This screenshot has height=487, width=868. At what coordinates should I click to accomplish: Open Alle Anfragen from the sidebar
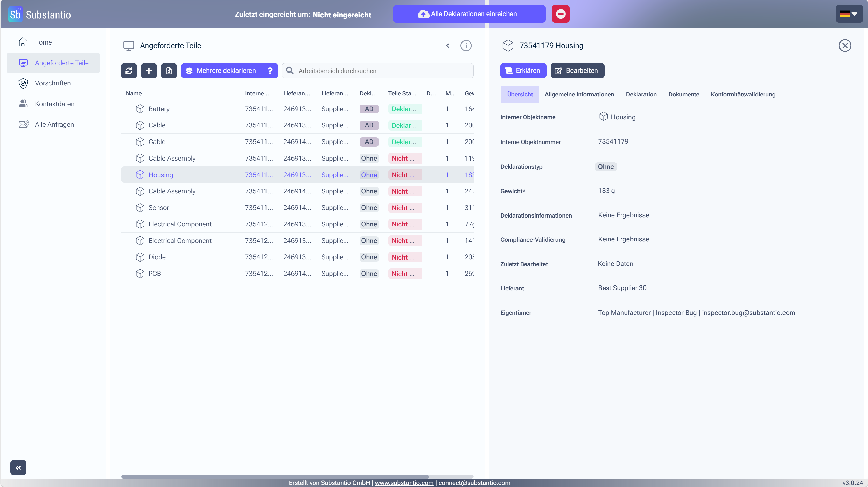click(54, 124)
